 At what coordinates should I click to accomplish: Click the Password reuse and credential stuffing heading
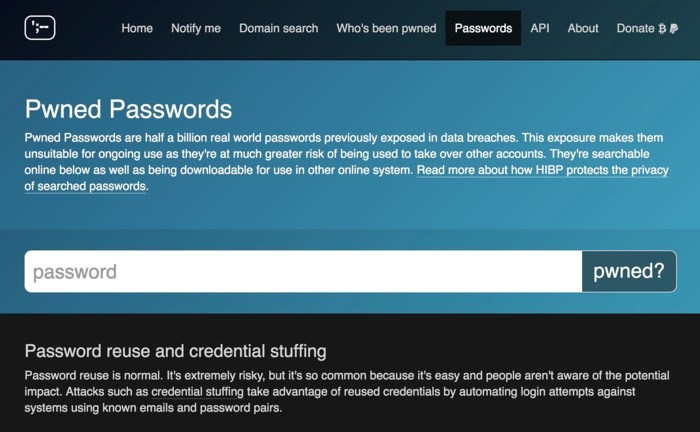(175, 351)
